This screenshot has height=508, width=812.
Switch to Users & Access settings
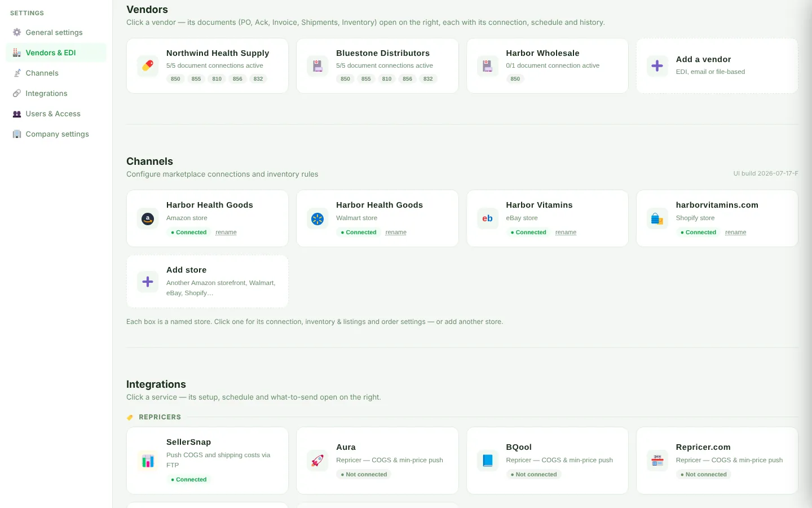pyautogui.click(x=56, y=113)
